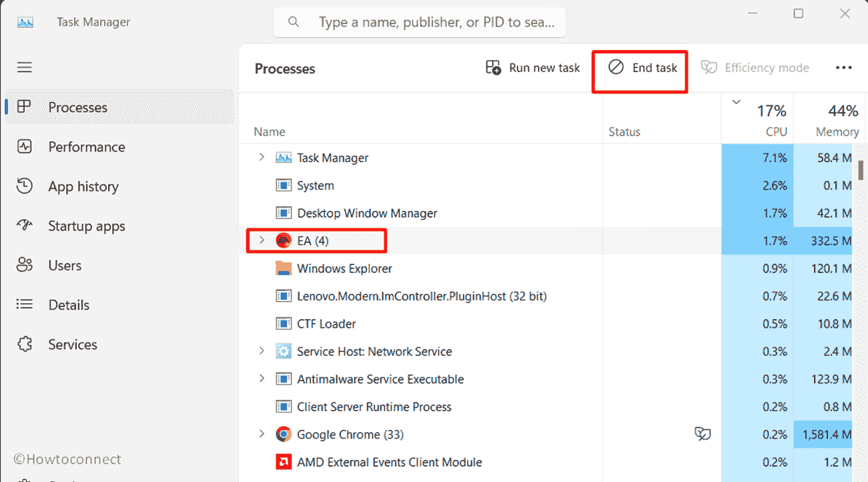Click the Details list icon
The height and width of the screenshot is (482, 868).
pos(25,304)
